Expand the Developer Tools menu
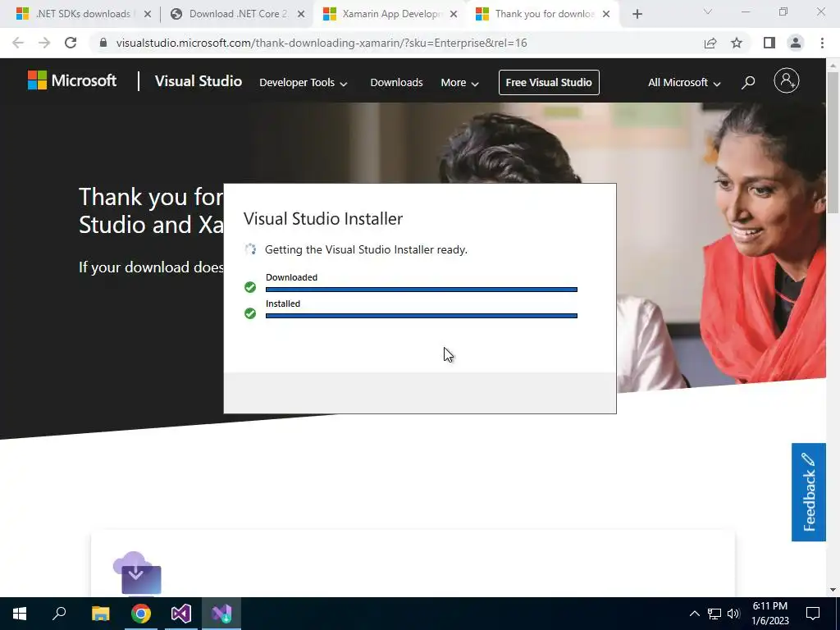 click(x=304, y=83)
